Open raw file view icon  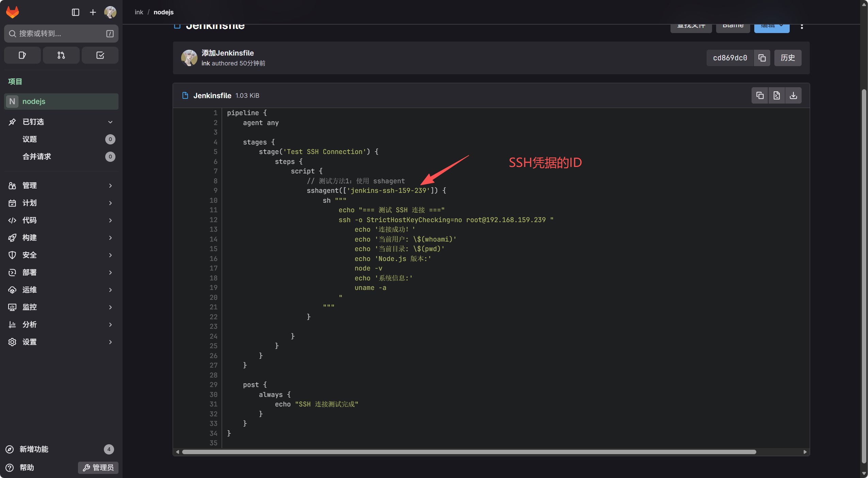pos(776,95)
